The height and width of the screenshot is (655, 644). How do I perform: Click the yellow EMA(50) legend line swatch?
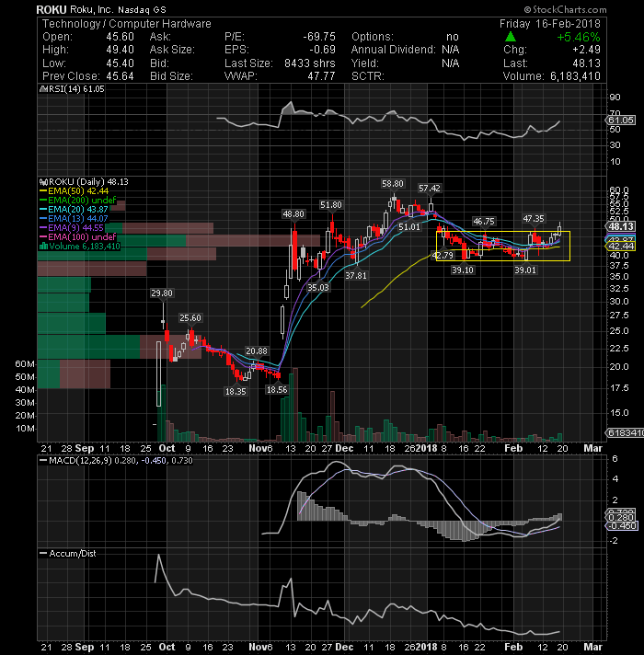coord(43,191)
